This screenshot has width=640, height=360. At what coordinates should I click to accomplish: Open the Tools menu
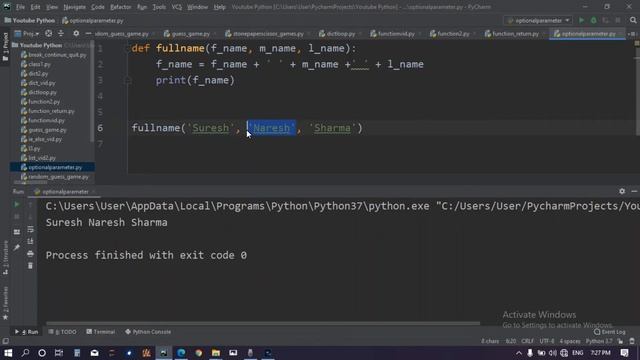click(159, 7)
